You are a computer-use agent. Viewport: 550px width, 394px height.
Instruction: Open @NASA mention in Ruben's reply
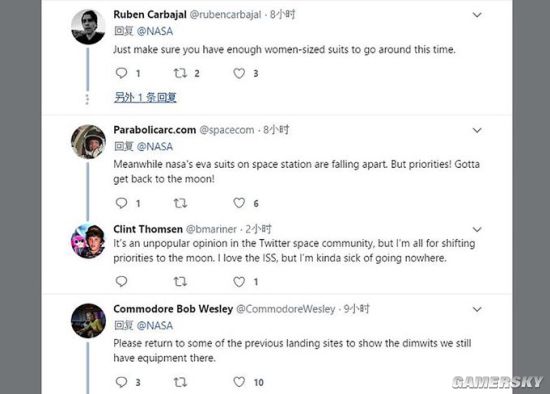(x=155, y=31)
